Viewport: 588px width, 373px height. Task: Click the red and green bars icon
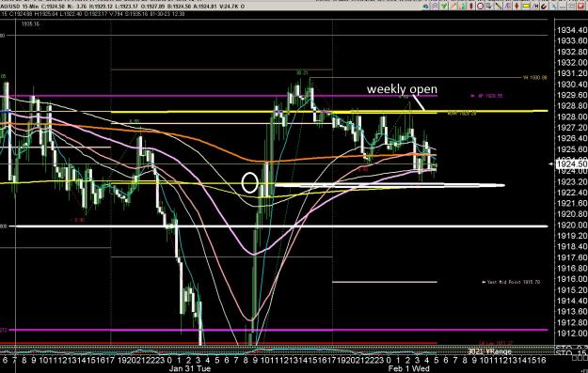click(x=462, y=7)
